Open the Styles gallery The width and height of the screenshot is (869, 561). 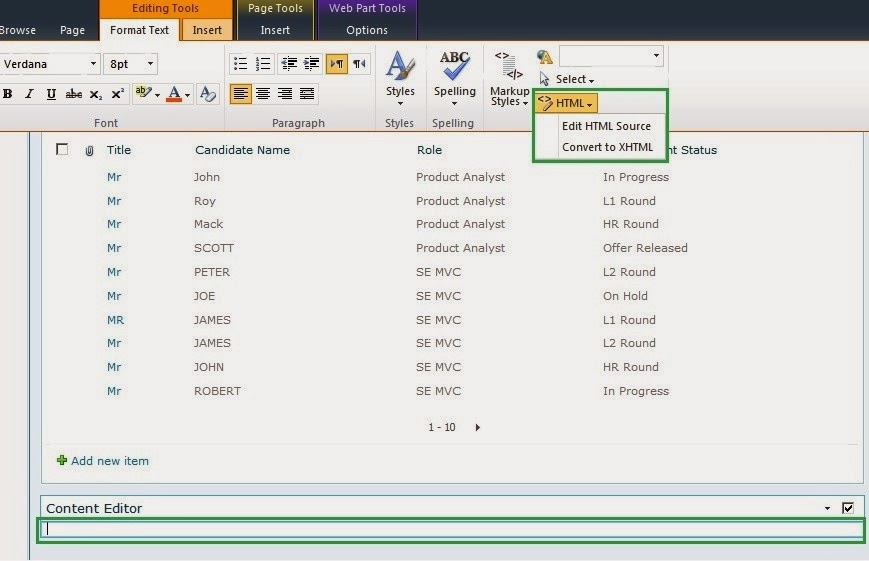point(400,78)
